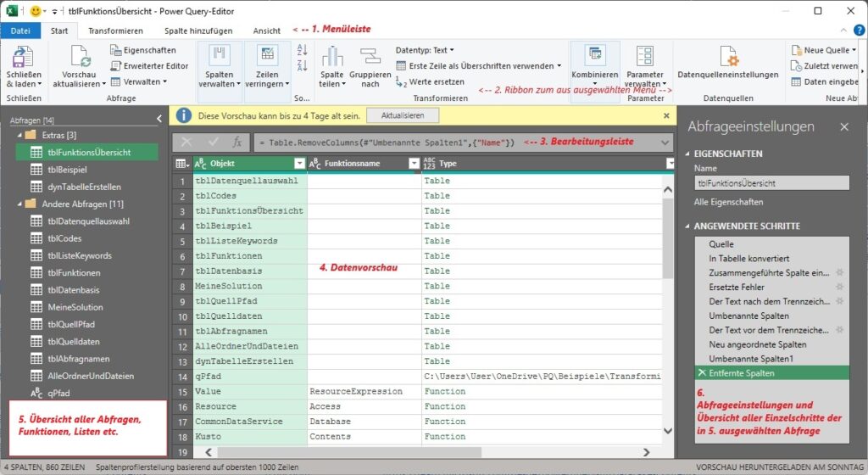Click the Gruppieren nach icon
The image size is (868, 475).
(x=370, y=57)
